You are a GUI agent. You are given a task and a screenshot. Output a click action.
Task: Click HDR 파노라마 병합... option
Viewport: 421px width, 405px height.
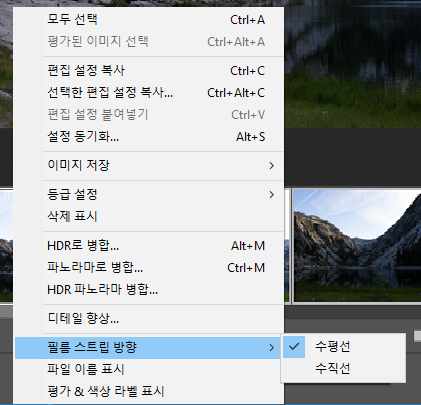[148, 289]
